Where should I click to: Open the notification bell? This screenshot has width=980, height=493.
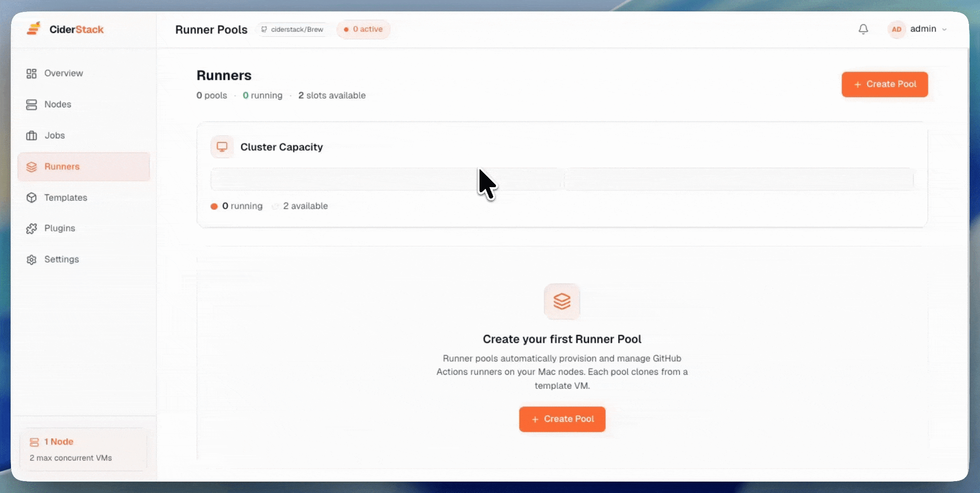863,29
